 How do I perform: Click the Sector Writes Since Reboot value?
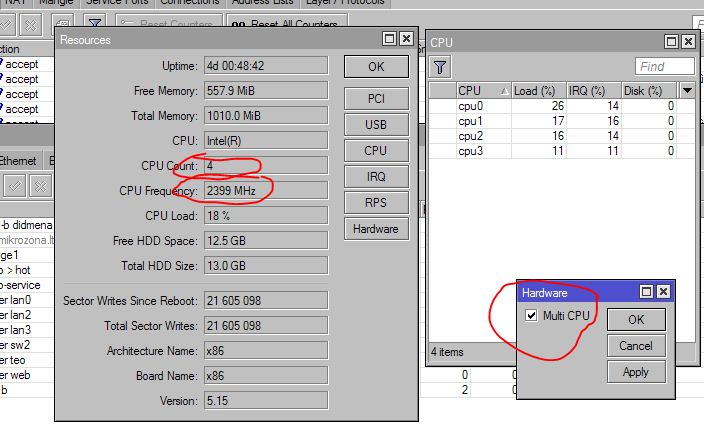(x=266, y=301)
